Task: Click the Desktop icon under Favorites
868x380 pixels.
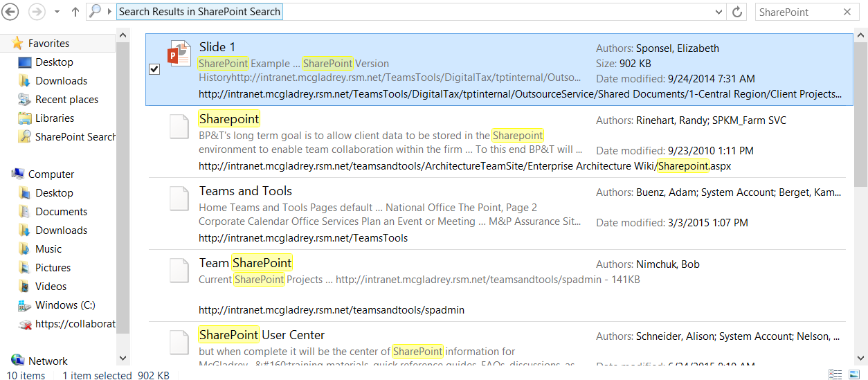Action: (x=25, y=62)
